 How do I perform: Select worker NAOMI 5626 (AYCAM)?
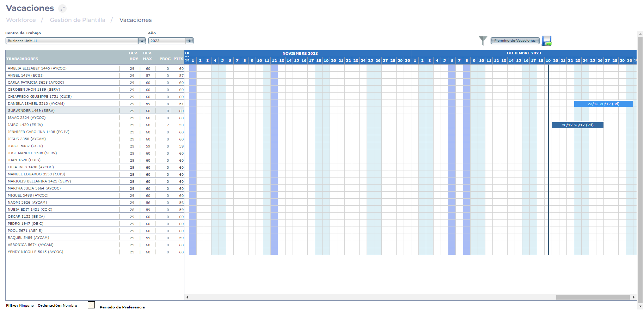tap(27, 202)
